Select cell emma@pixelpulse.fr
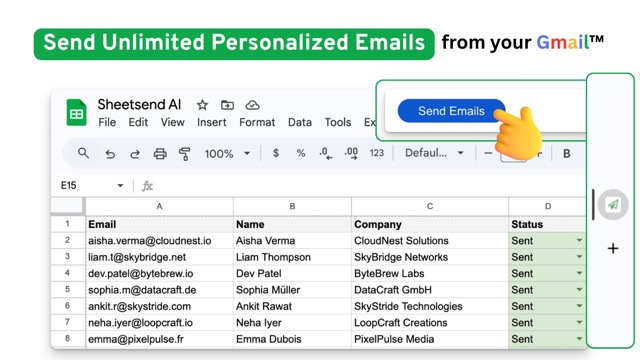Image resolution: width=640 pixels, height=360 pixels. point(160,339)
